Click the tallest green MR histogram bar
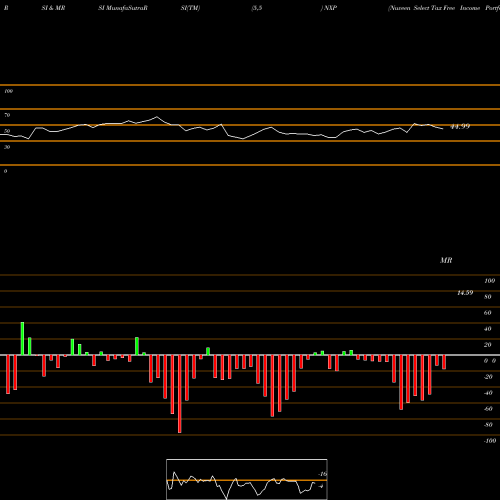 point(22,339)
